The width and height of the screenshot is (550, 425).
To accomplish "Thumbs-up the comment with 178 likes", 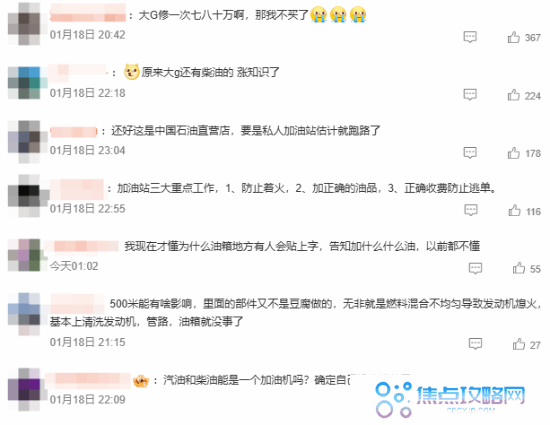I will tap(514, 153).
